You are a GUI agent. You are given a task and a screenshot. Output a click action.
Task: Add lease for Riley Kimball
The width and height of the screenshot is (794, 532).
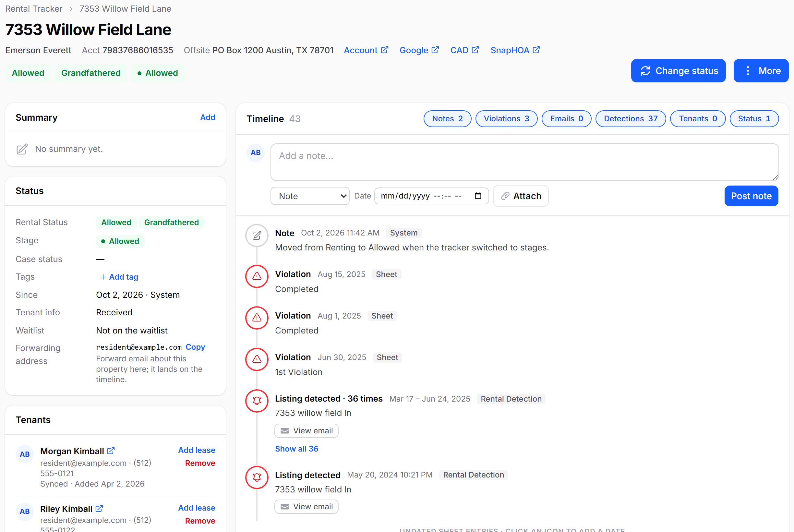tap(196, 508)
